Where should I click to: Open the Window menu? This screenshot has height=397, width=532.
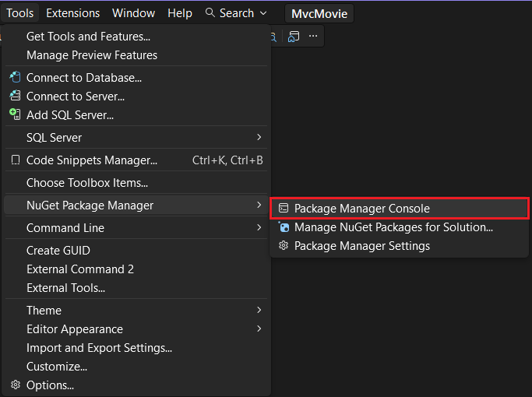(133, 13)
